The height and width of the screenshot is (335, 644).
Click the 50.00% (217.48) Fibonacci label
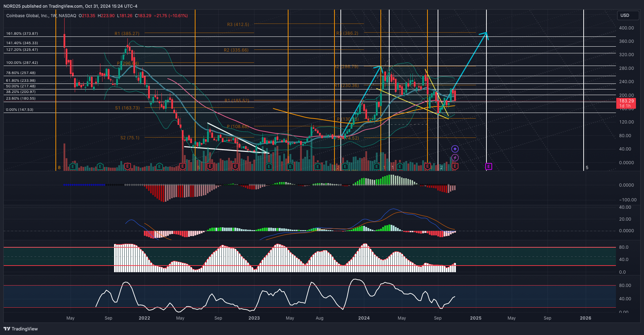[21, 86]
